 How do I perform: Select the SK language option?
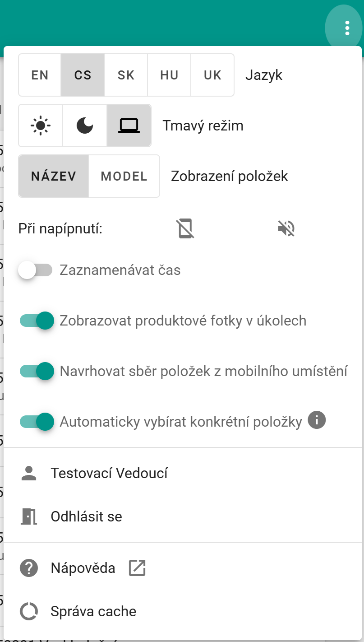tap(126, 75)
